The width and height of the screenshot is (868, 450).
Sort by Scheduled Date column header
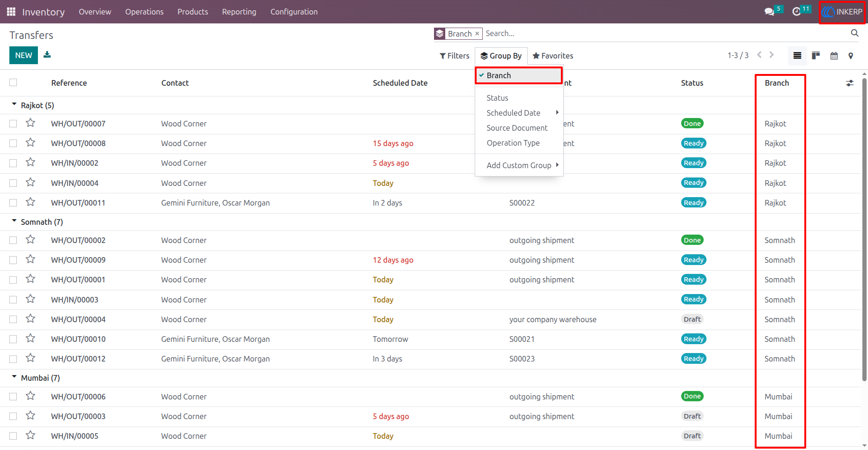coord(400,83)
